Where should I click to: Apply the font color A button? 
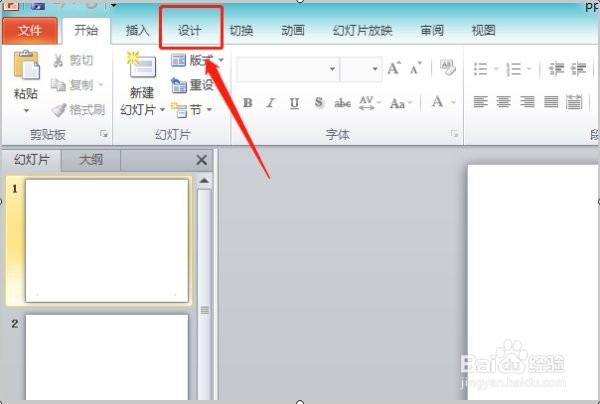tap(437, 102)
